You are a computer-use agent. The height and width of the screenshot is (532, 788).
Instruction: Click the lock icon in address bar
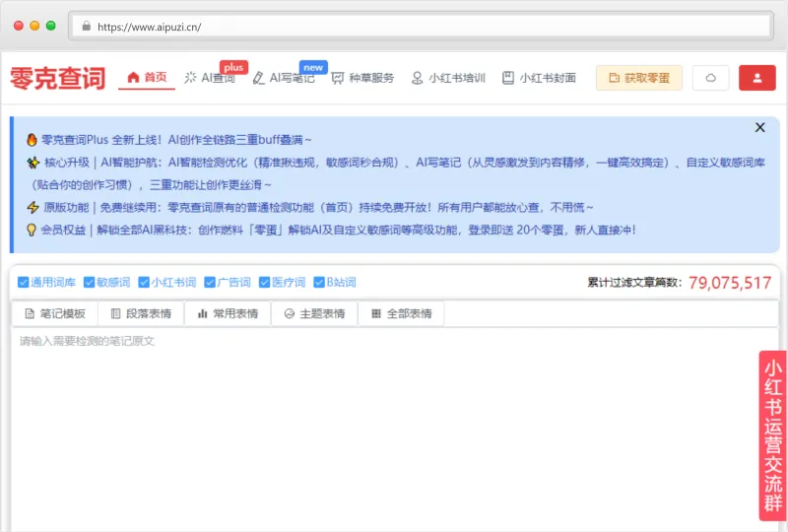click(x=86, y=27)
